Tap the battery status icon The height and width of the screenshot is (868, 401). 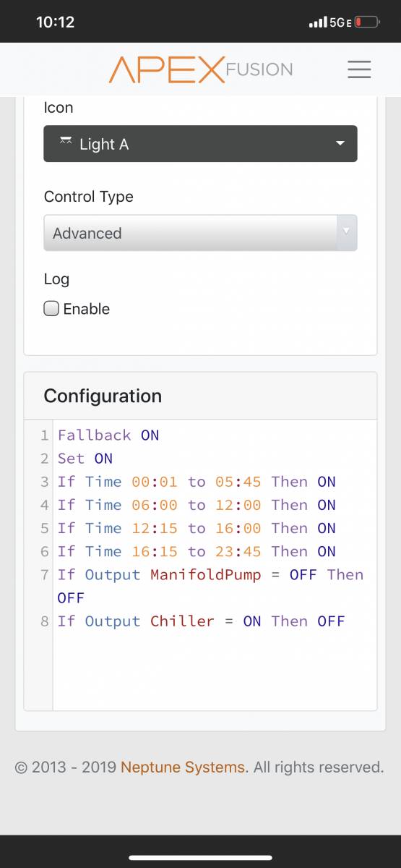(367, 22)
